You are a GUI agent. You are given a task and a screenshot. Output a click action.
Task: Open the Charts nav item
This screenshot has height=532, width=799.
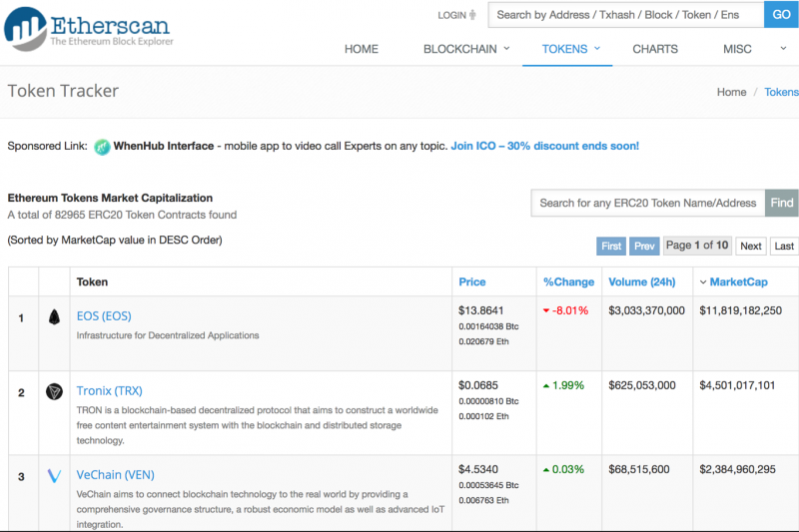[x=655, y=49]
